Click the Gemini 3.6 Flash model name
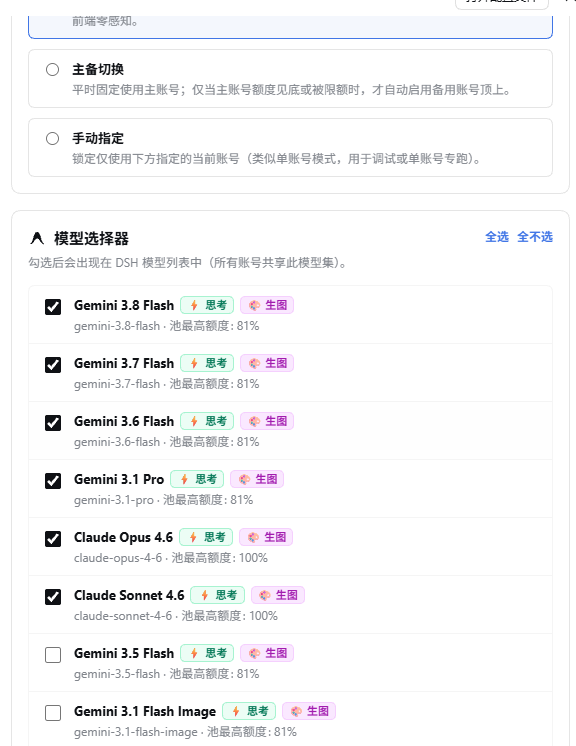Viewport: 576px width, 746px height. (x=124, y=422)
